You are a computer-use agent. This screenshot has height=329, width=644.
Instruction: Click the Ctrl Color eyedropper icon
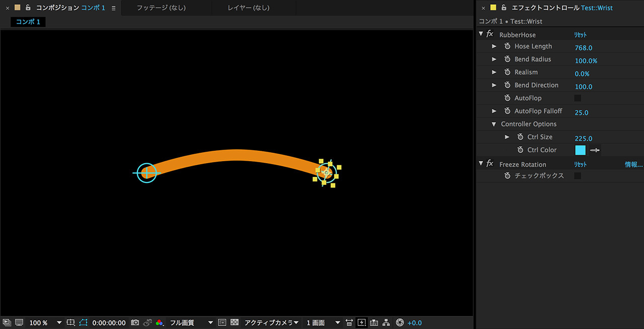coord(595,150)
